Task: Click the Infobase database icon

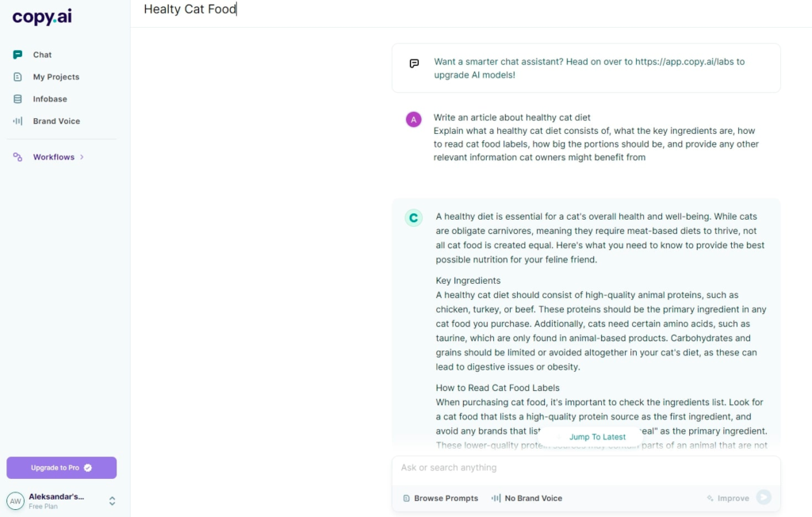Action: pos(17,99)
